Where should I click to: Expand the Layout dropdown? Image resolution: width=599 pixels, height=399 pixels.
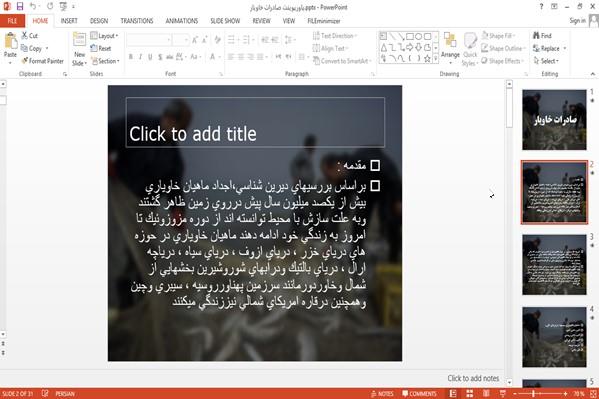pos(104,36)
